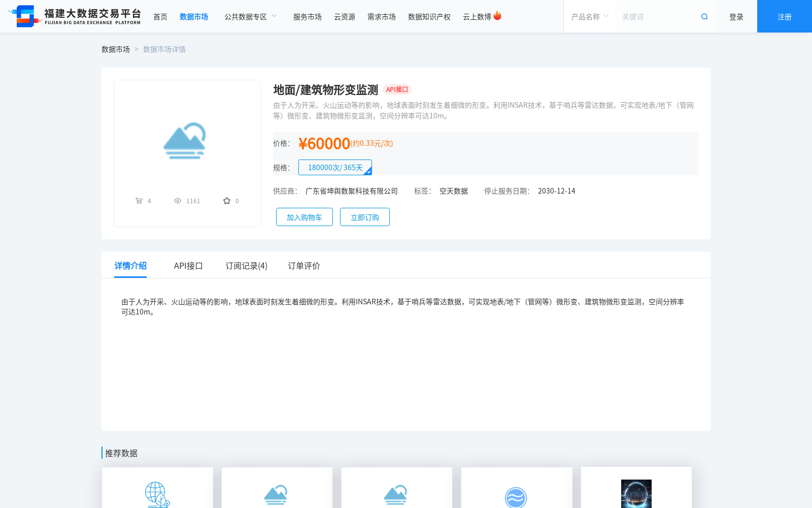
Task: Click the eye views icon showing 1161
Action: point(178,201)
